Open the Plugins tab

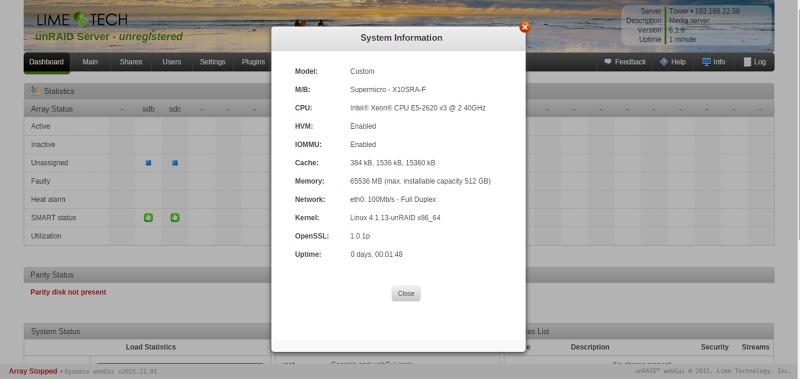click(x=253, y=62)
